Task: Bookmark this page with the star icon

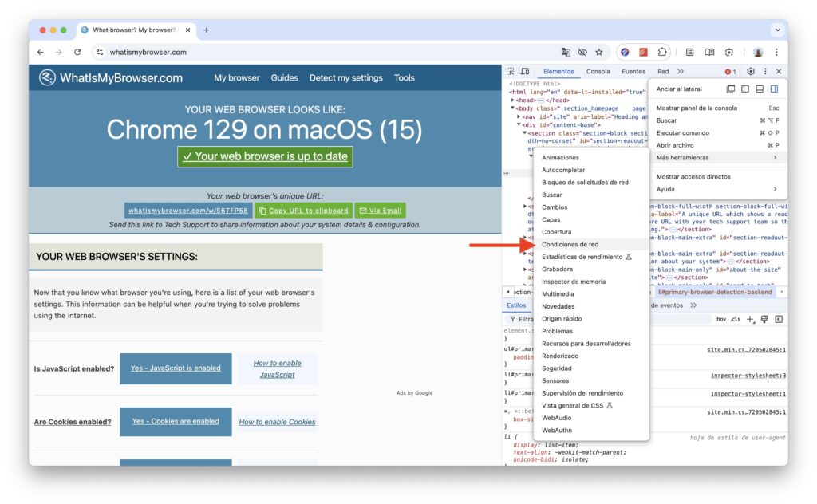Action: click(x=599, y=52)
